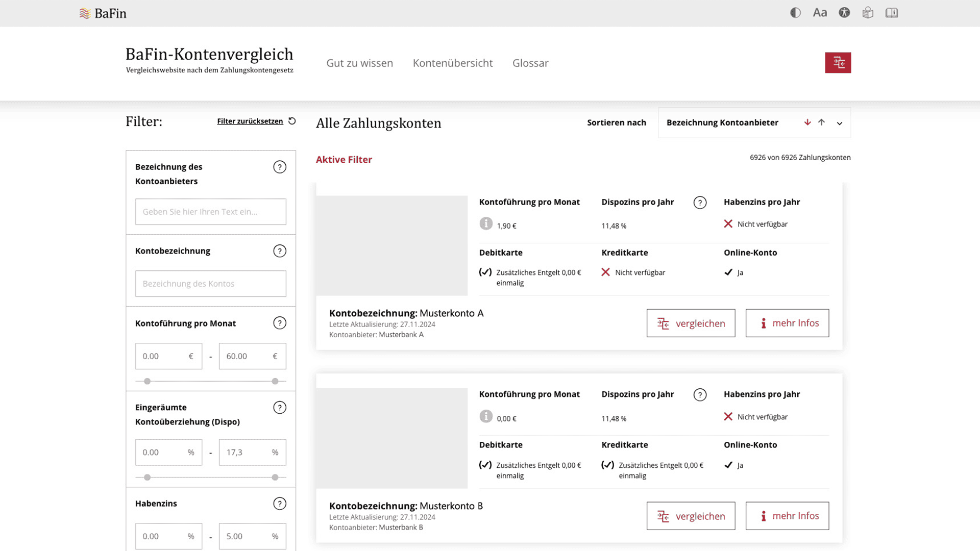Click Habenzins maximum 5.00 % field
Screen dimensions: 980x551
(253, 536)
